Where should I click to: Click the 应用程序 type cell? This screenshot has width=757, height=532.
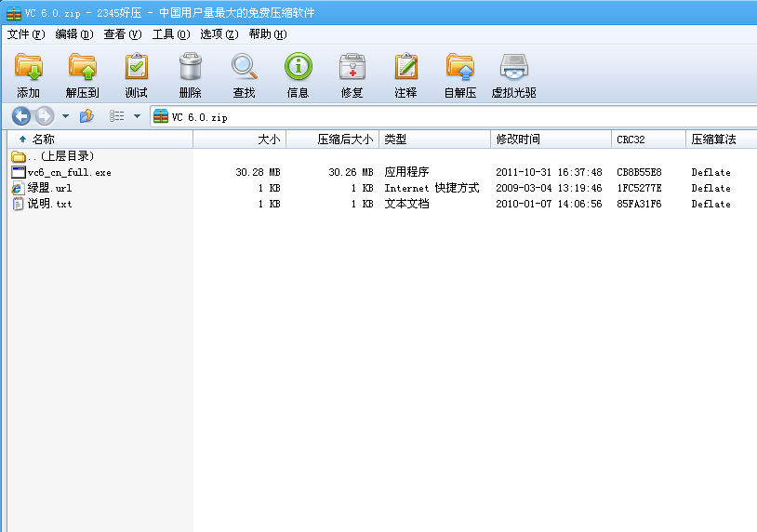click(x=406, y=172)
